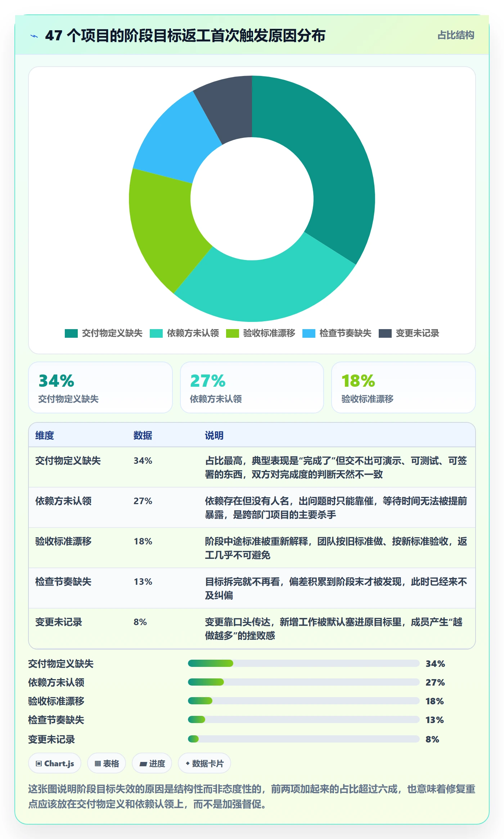504x839 pixels.
Task: Click the table value 13%
Action: (x=143, y=582)
